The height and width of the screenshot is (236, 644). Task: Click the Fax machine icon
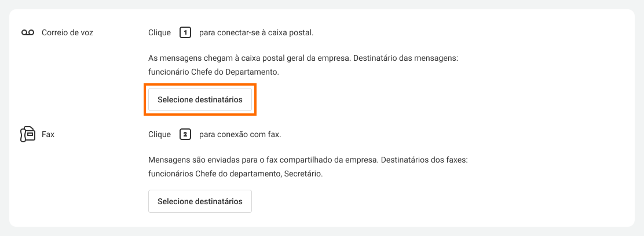28,134
